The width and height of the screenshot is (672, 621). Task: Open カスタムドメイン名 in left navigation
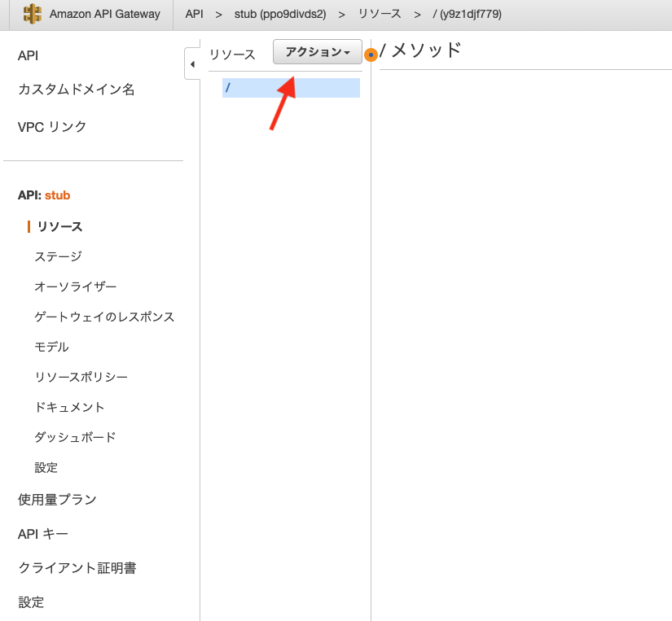pyautogui.click(x=77, y=89)
